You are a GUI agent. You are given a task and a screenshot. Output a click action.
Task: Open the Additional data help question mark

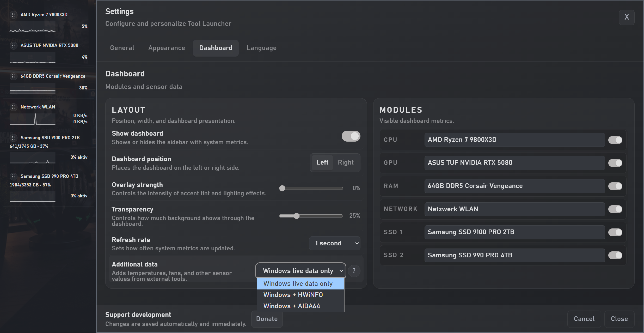[x=354, y=271]
